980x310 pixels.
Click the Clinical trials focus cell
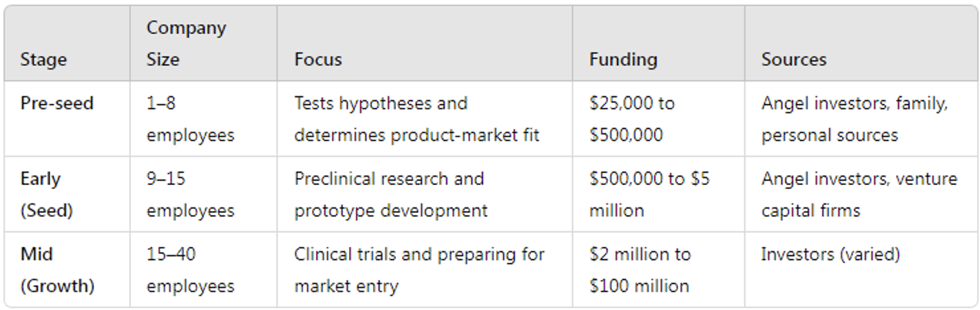(419, 270)
